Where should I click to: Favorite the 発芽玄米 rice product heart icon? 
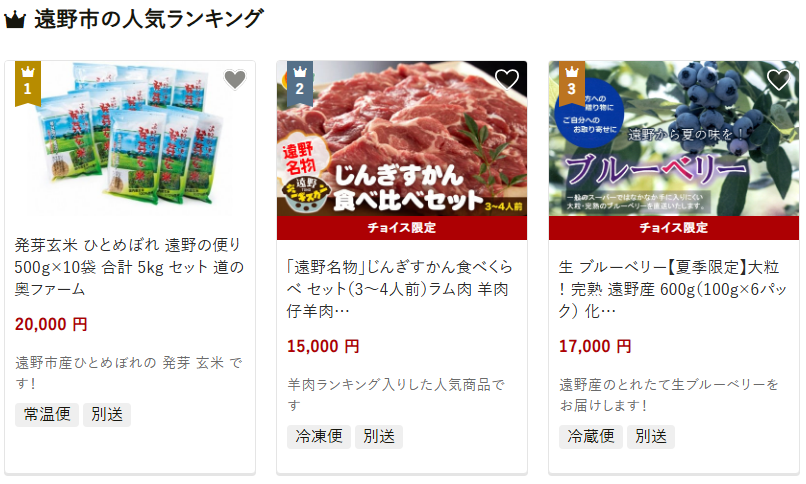(x=235, y=80)
